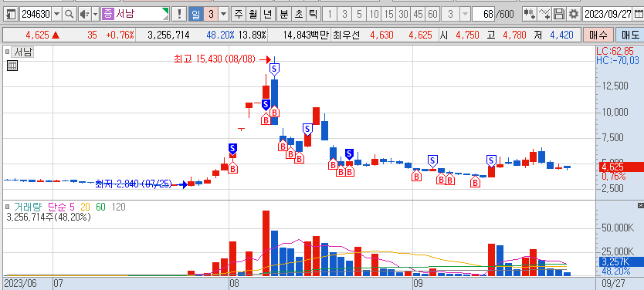The height and width of the screenshot is (290, 644).
Task: Click the stock search magnifier icon
Action: coord(69,15)
